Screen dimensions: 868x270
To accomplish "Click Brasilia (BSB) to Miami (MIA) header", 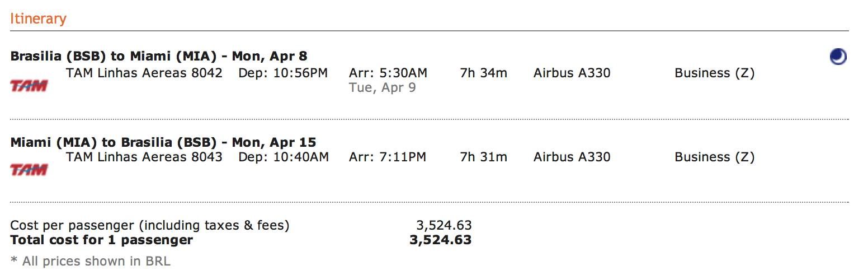I will [159, 57].
